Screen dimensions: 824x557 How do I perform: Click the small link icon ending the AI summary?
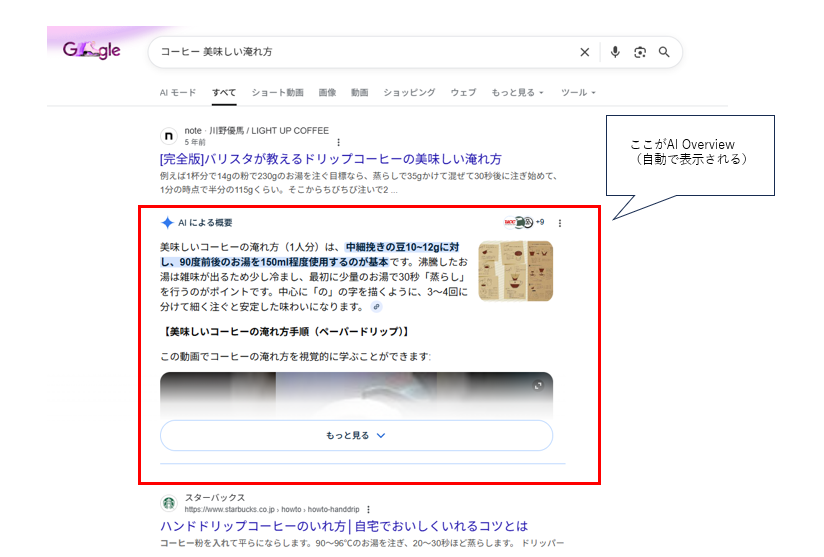(376, 307)
